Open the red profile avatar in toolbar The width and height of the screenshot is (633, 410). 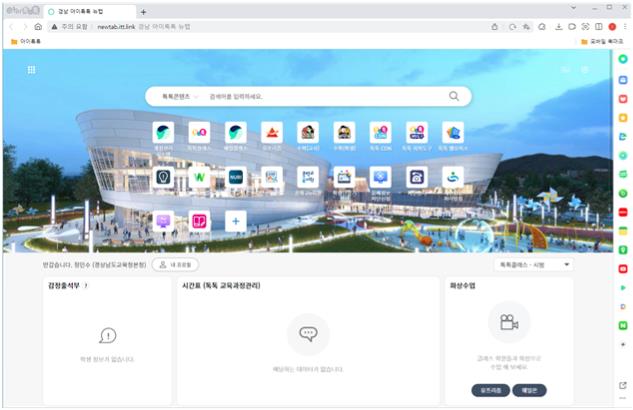(612, 27)
